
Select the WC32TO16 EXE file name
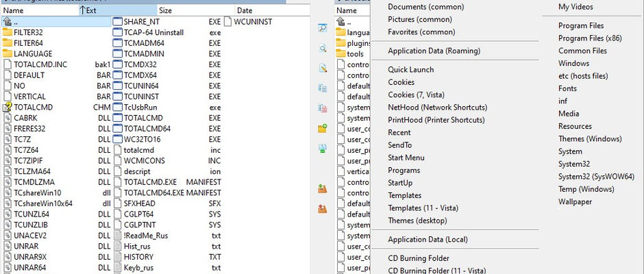tap(142, 139)
